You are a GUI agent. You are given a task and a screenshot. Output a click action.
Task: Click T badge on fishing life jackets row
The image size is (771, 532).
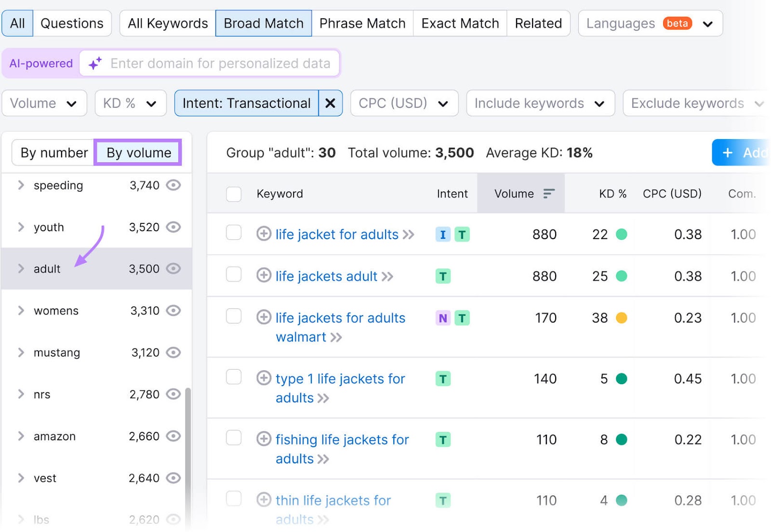pos(443,440)
